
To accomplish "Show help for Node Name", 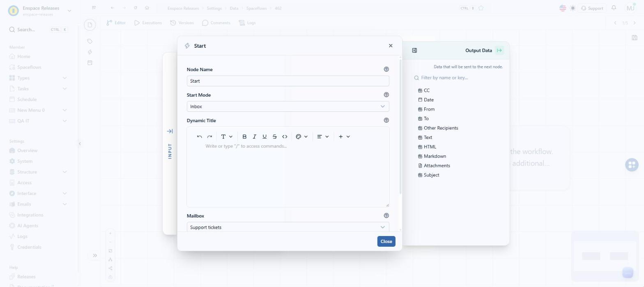I will pyautogui.click(x=386, y=69).
